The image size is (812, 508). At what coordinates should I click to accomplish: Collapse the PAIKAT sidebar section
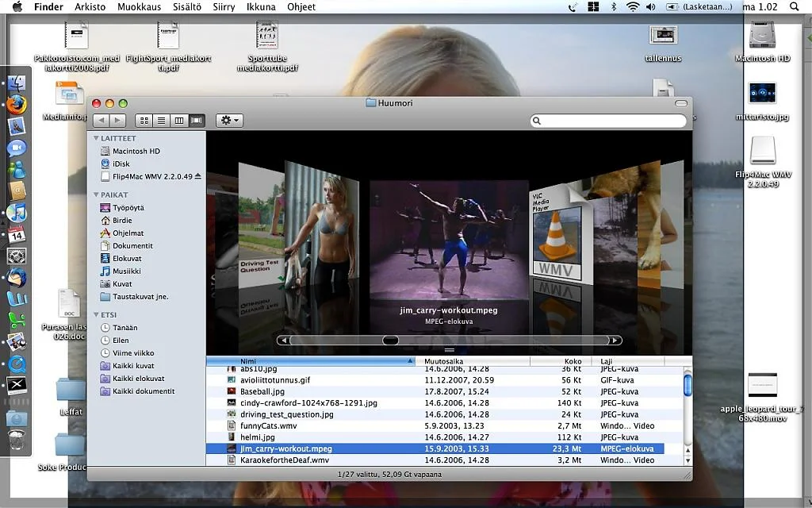click(x=97, y=194)
